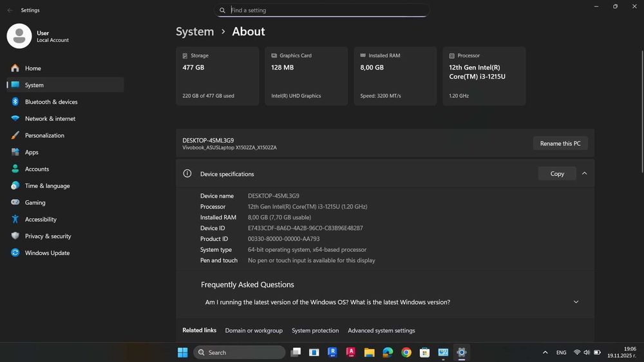This screenshot has height=362, width=644.
Task: Click the taskbar Search box
Action: [240, 352]
